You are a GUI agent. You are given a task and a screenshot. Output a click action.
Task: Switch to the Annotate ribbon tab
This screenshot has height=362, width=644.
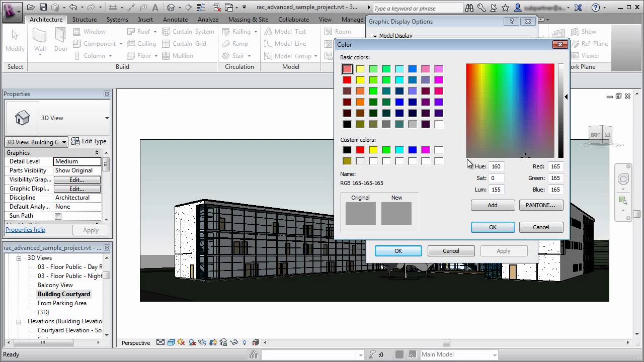(175, 20)
